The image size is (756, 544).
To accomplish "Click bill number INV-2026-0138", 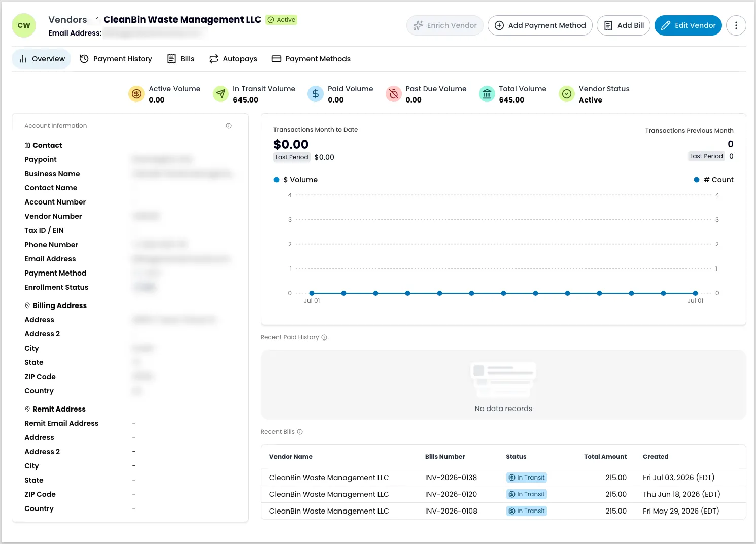I will (x=451, y=478).
